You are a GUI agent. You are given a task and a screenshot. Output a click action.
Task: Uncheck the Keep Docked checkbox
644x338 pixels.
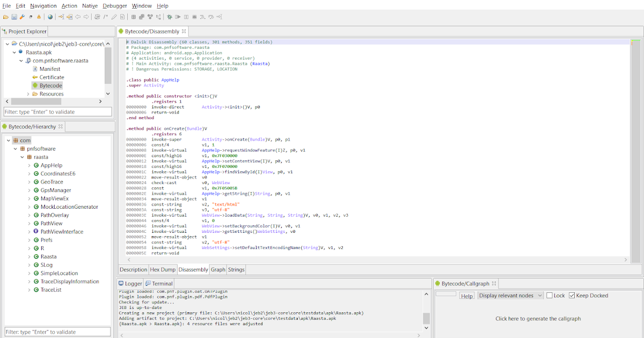tap(572, 296)
